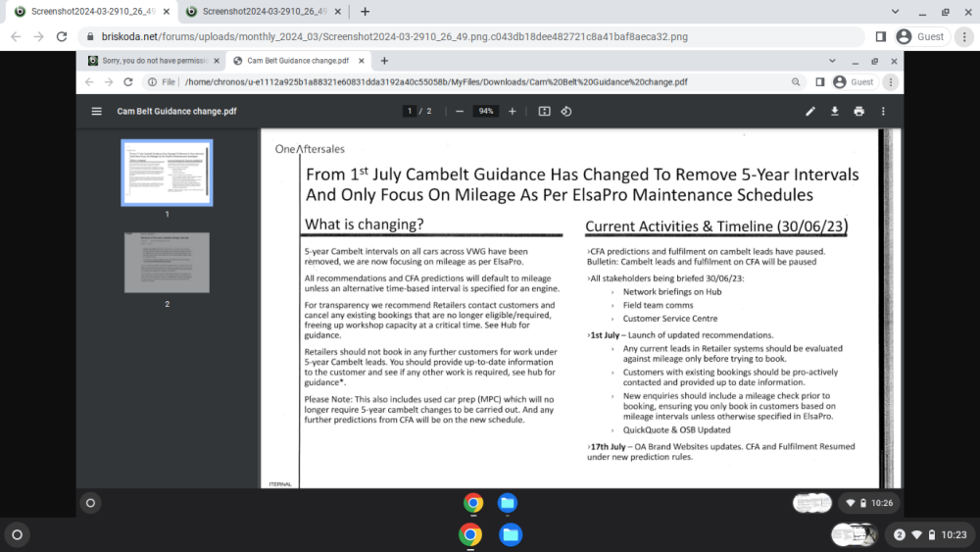Expand the outer tab search dropdown chevron
This screenshot has height=552, width=980.
pyautogui.click(x=895, y=11)
